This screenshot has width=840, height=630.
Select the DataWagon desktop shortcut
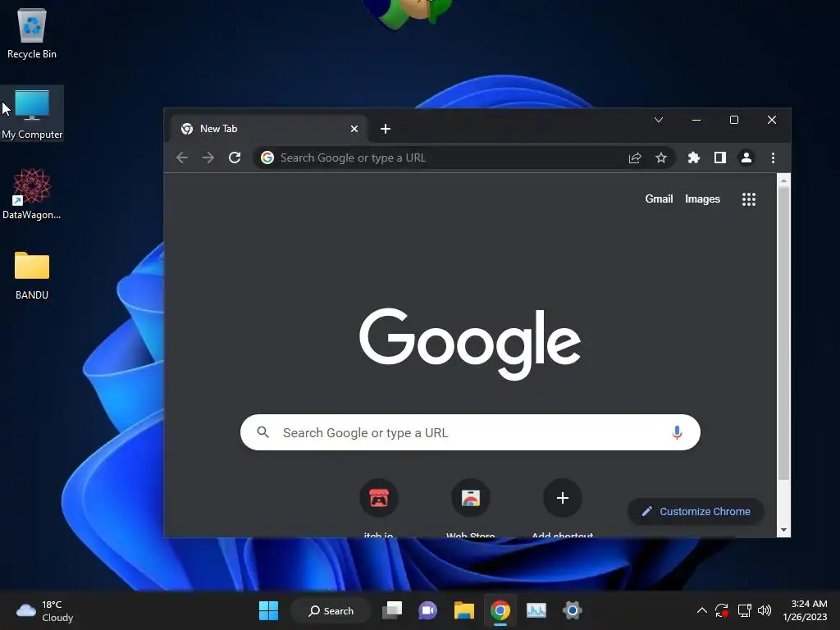(x=32, y=194)
